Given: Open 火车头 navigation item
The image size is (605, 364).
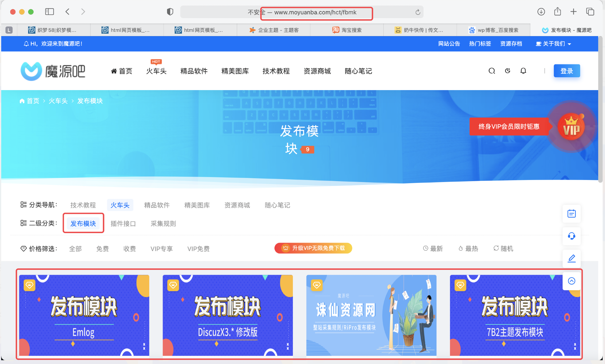Looking at the screenshot, I should point(156,71).
